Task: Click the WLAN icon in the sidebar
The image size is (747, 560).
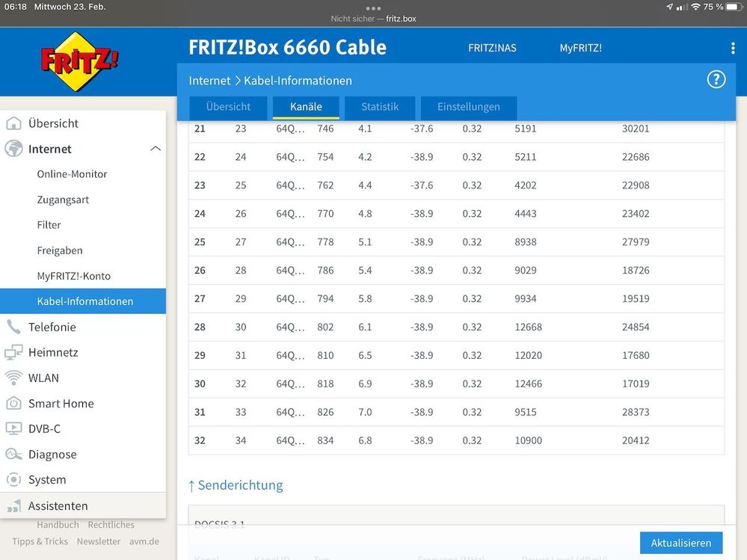Action: pyautogui.click(x=14, y=378)
